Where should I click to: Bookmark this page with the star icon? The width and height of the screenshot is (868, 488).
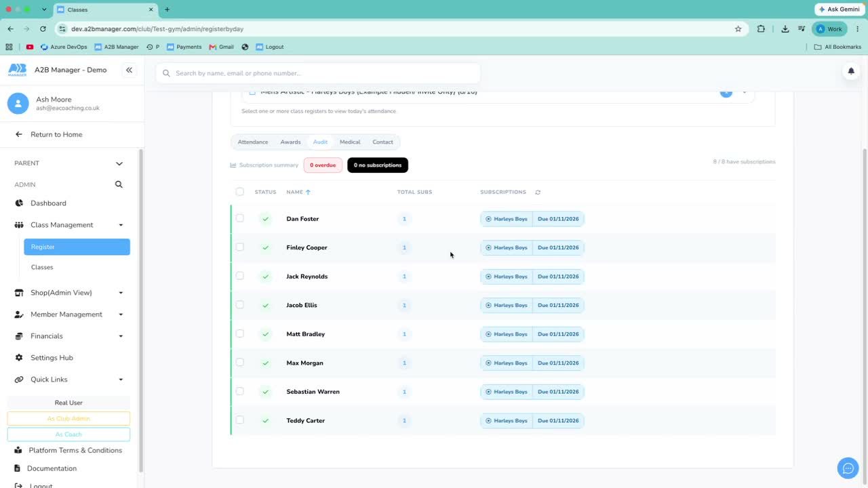(x=738, y=29)
